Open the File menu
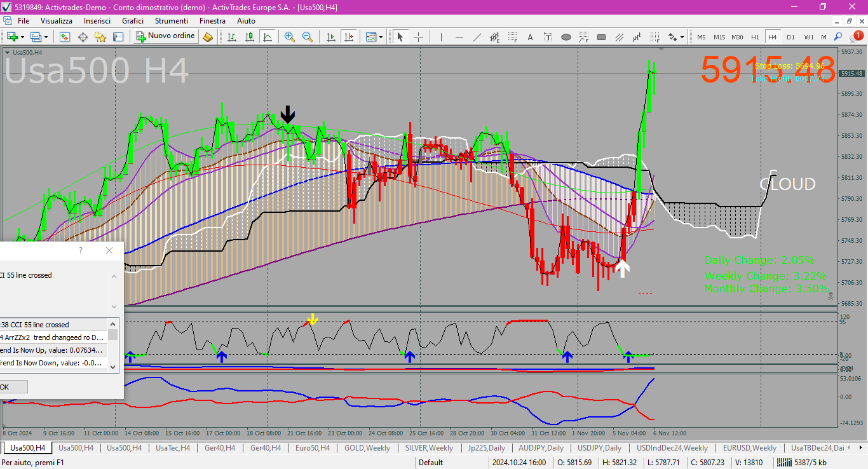Viewport: 868px width, 469px height. (24, 21)
